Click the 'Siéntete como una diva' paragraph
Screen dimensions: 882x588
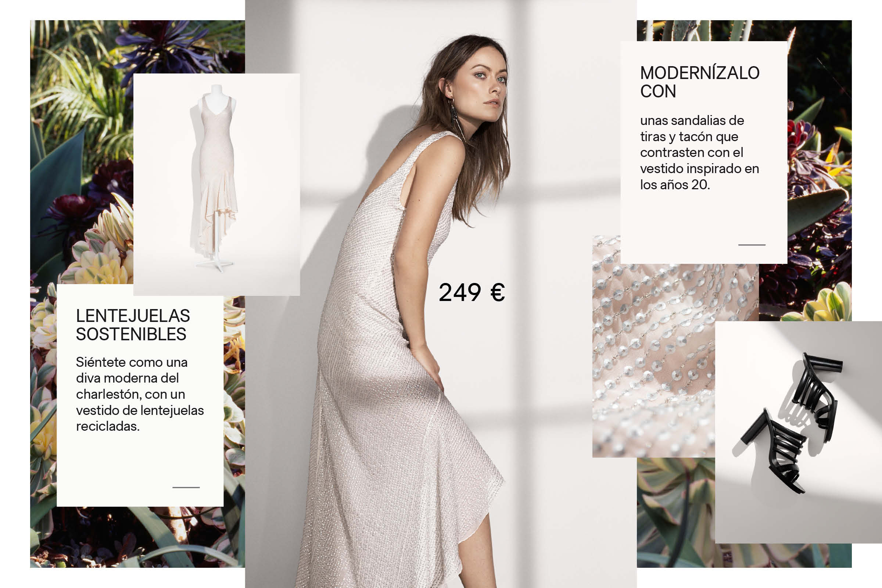pyautogui.click(x=140, y=394)
